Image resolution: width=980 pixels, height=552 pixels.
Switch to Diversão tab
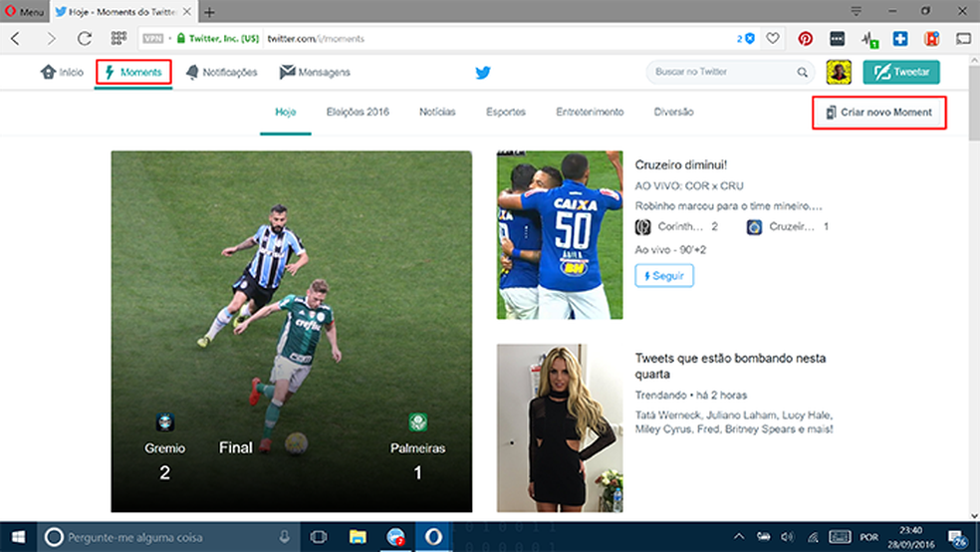pyautogui.click(x=673, y=113)
